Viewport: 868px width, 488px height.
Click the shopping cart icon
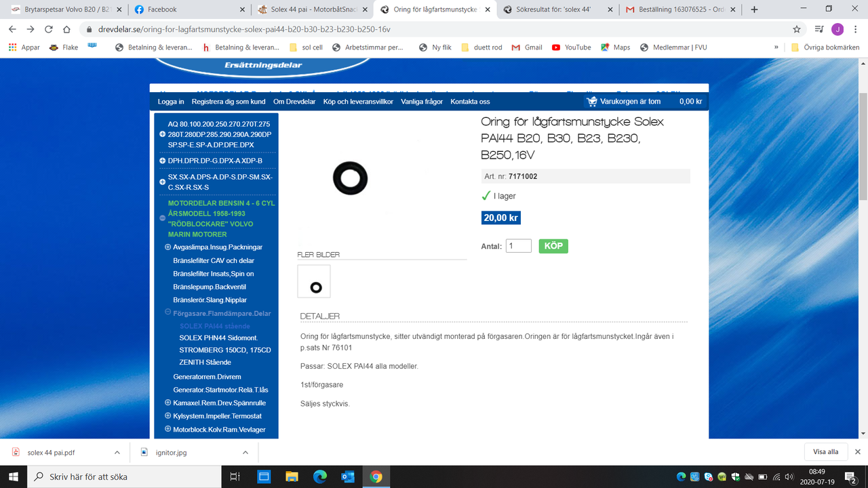pos(592,102)
